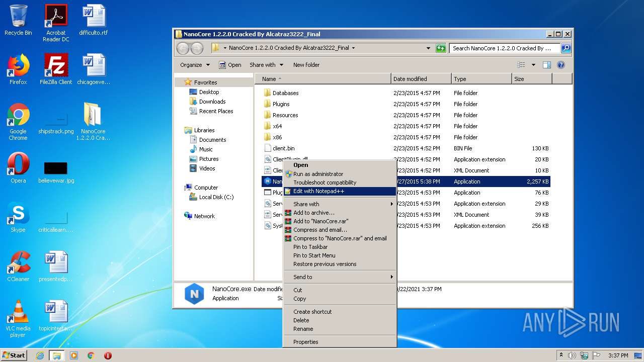Screen dimensions: 644x362
Task: Toggle the preview pane button
Action: [x=547, y=65]
